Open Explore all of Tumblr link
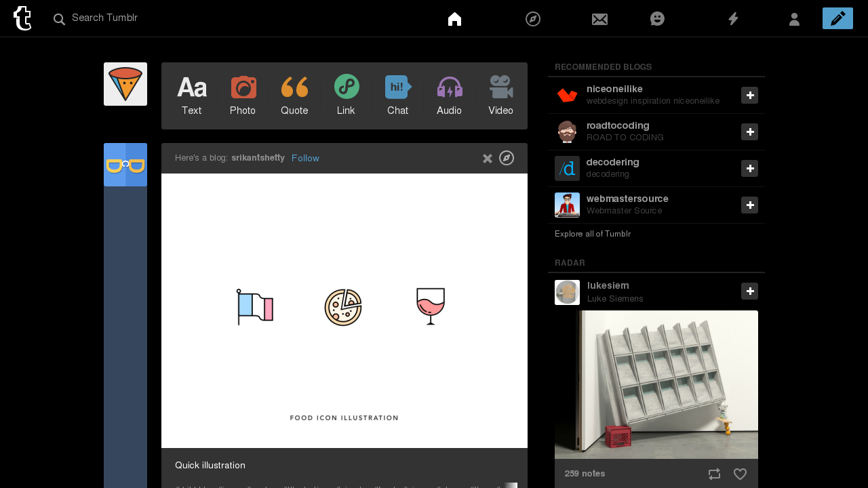868x488 pixels. point(593,234)
